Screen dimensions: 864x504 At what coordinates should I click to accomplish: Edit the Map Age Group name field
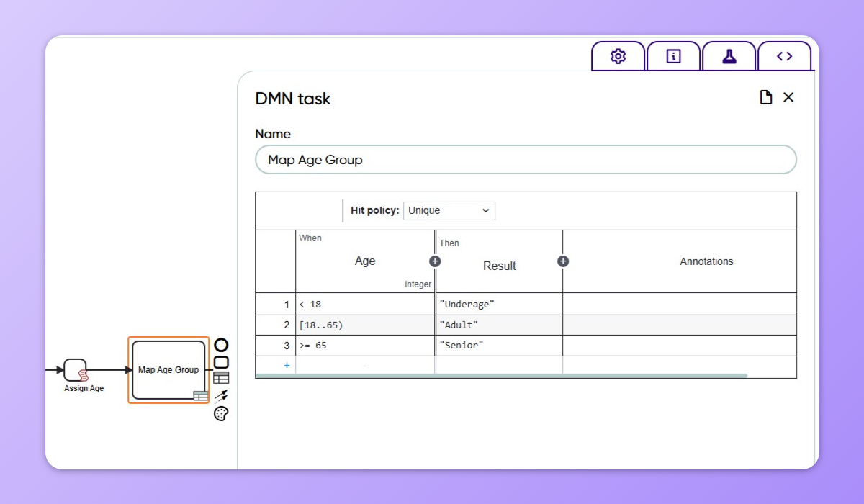click(526, 159)
